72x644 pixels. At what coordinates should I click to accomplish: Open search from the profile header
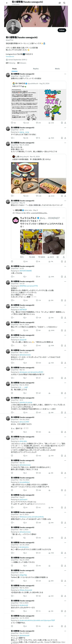64,3
